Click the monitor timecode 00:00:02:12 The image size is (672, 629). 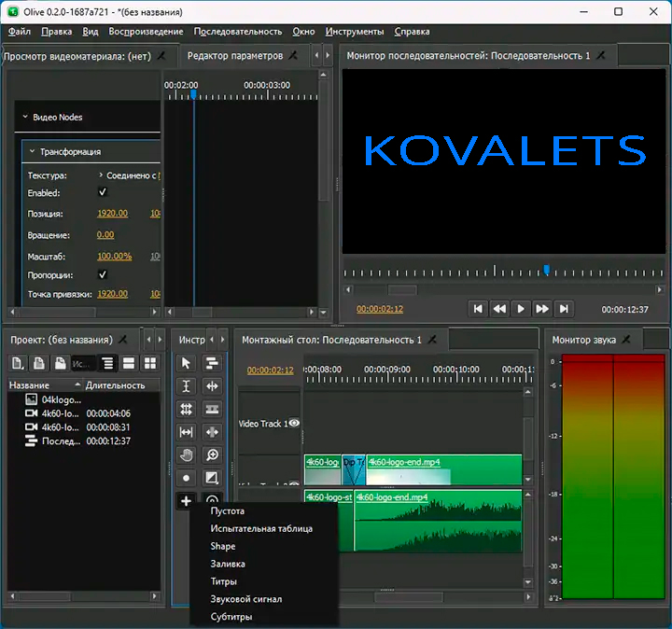(380, 309)
